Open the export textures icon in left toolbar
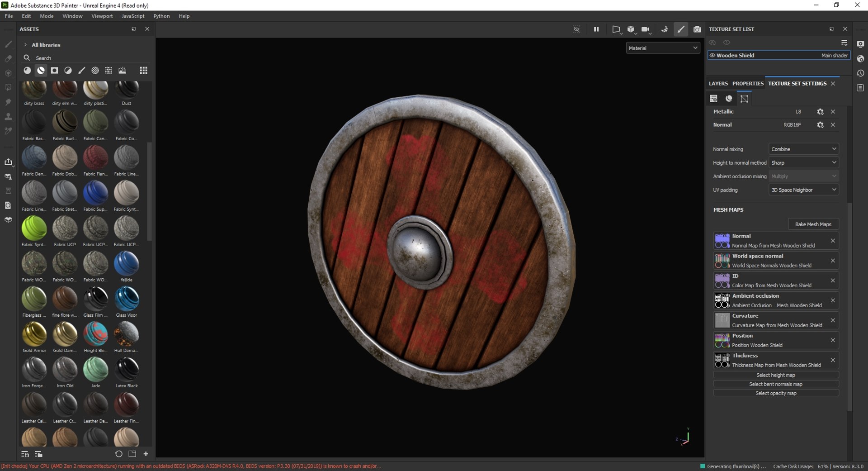868x471 pixels. [x=8, y=162]
